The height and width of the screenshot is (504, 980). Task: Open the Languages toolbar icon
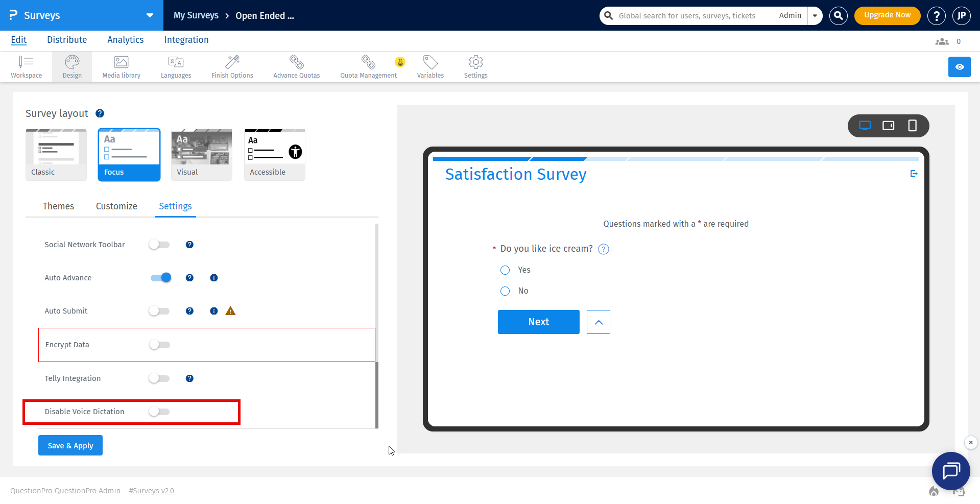coord(176,67)
